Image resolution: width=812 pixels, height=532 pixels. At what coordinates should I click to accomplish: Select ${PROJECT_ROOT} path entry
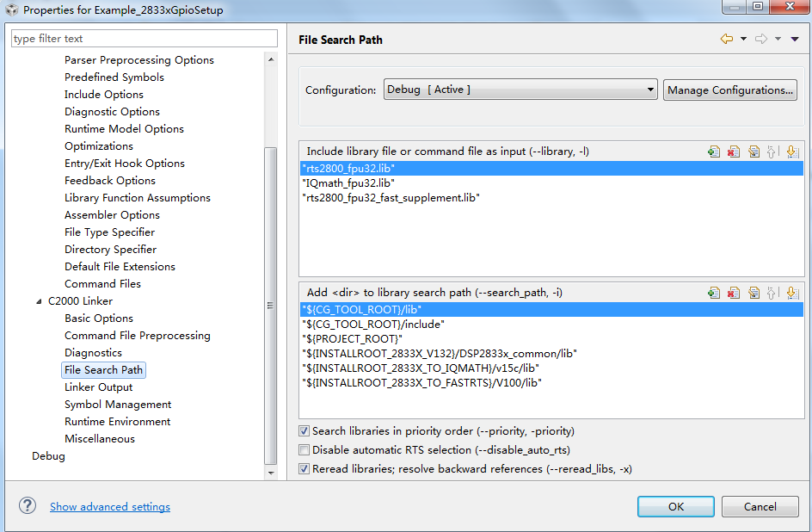551,339
